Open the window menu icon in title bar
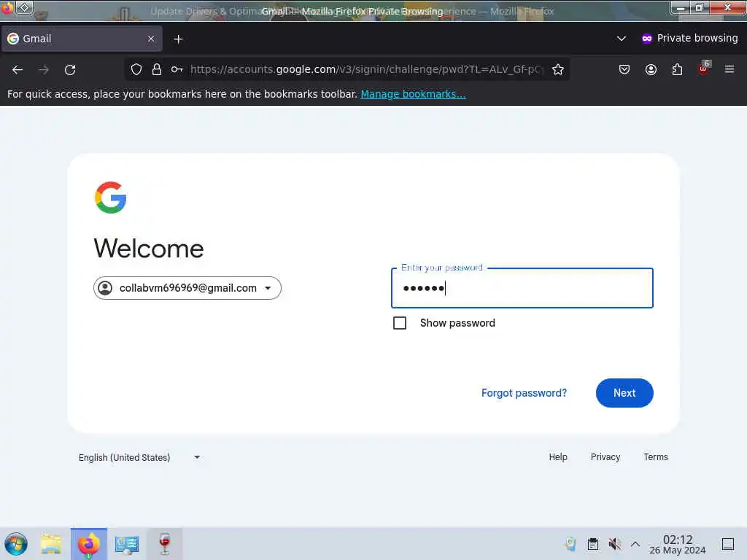This screenshot has height=560, width=747. pos(24,7)
